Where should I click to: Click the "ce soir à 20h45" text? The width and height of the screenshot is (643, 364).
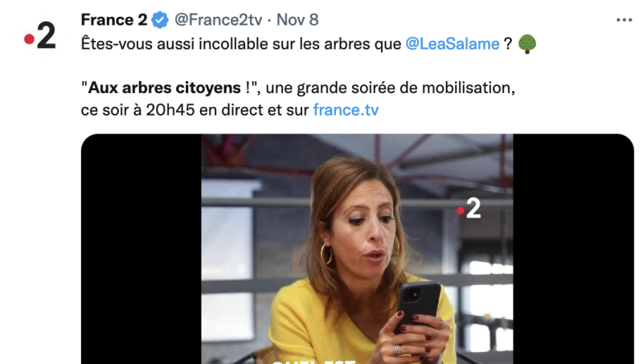(137, 110)
